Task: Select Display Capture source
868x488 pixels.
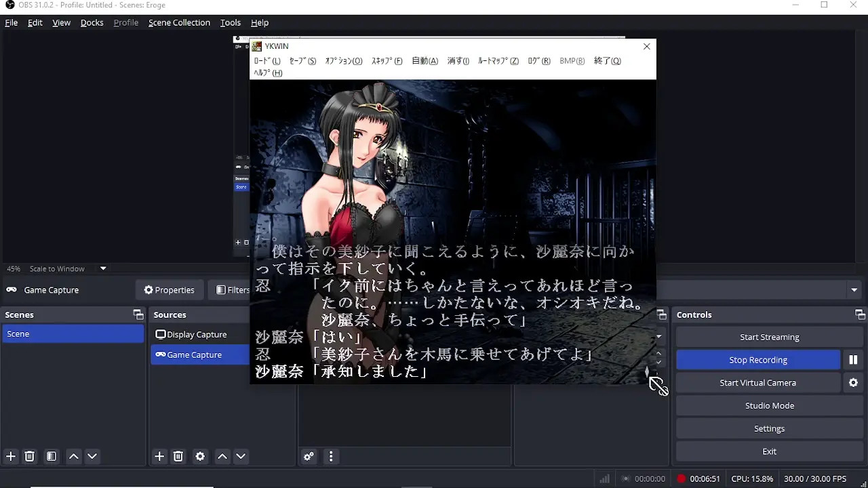Action: pos(197,335)
